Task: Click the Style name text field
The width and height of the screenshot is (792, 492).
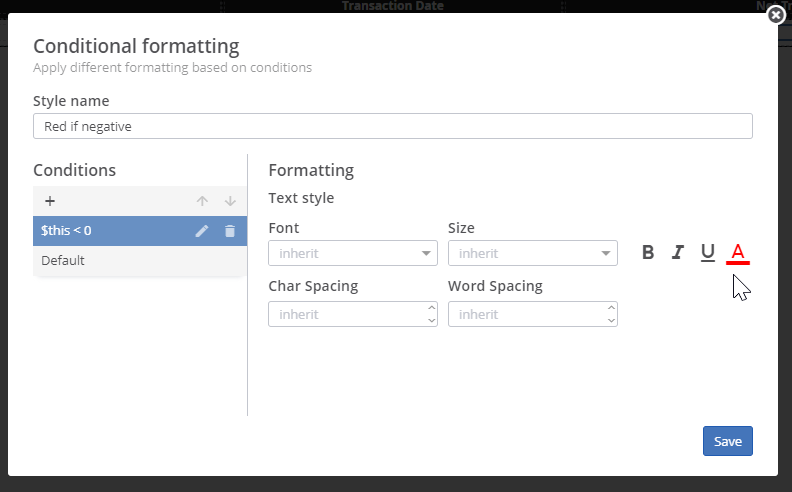Action: coord(392,126)
